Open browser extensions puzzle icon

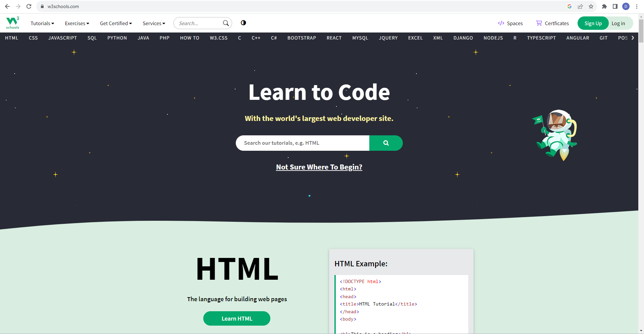point(604,6)
